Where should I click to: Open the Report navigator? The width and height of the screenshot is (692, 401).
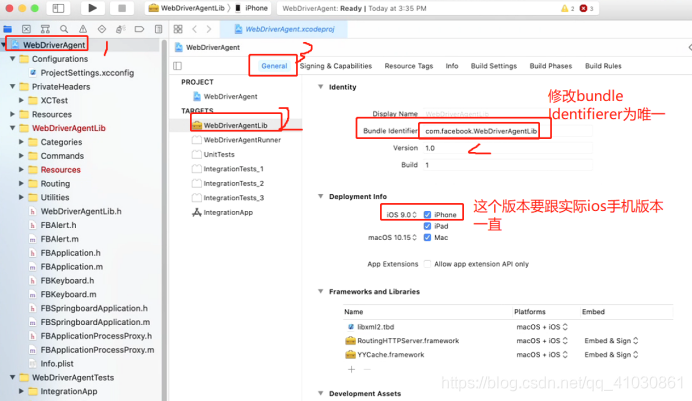pyautogui.click(x=158, y=29)
